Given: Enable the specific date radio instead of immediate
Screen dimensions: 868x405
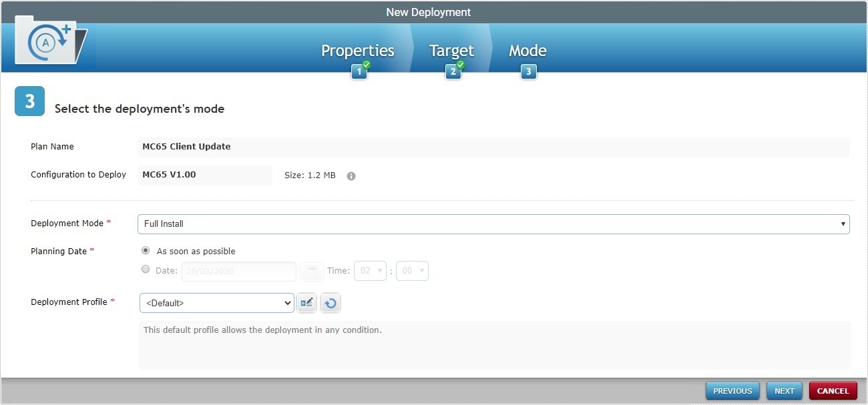Looking at the screenshot, I should click(146, 269).
